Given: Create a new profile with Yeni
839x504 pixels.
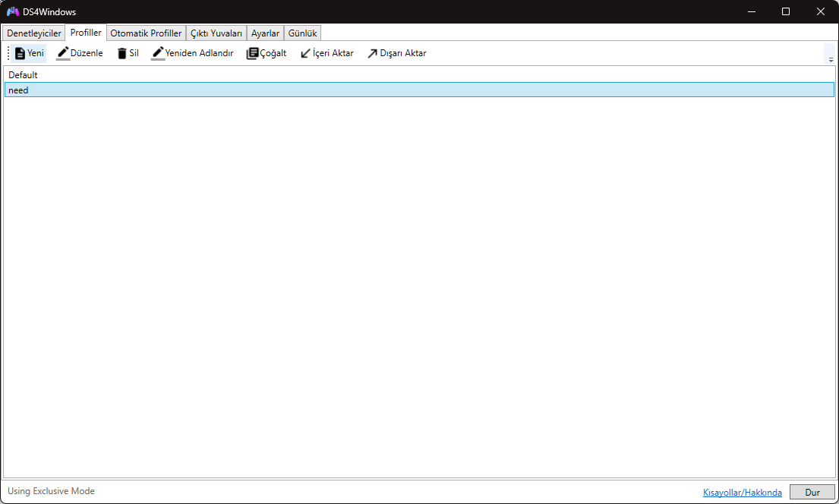Looking at the screenshot, I should pos(29,53).
